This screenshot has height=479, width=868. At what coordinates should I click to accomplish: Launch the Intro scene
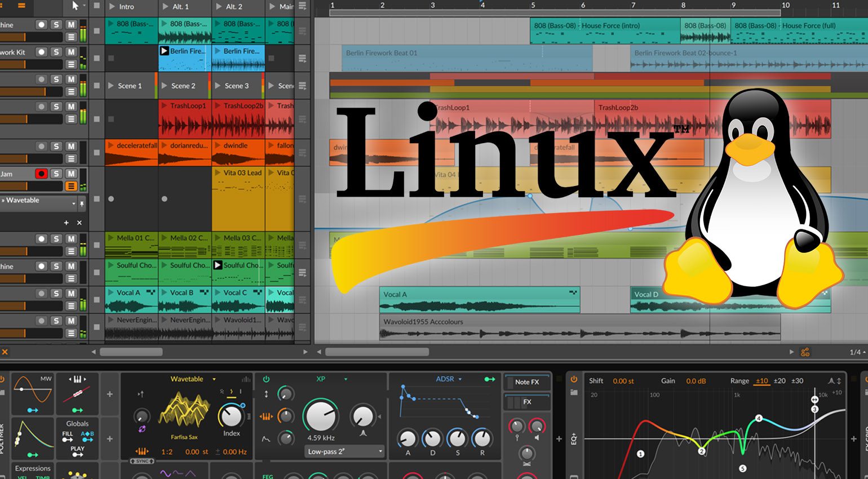pos(112,7)
